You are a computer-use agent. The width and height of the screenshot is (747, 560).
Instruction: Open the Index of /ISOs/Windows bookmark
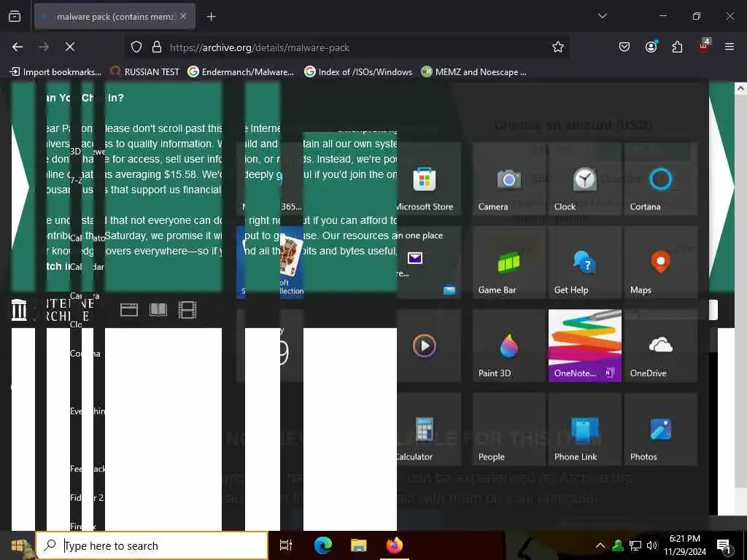point(358,72)
